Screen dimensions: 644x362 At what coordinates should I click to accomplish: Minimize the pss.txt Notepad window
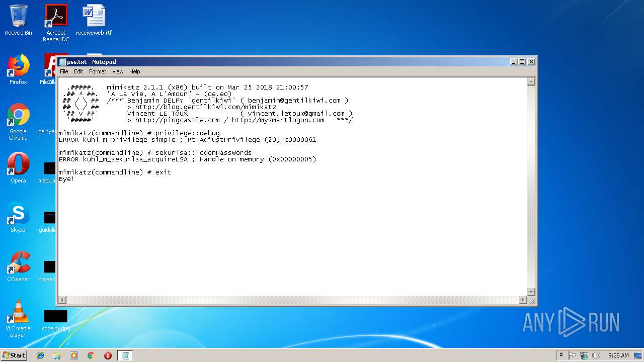point(514,62)
